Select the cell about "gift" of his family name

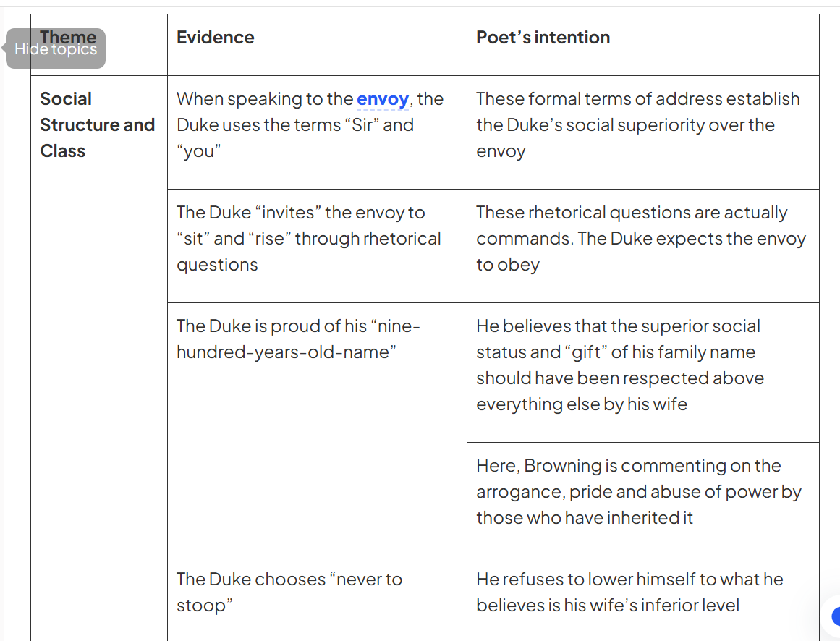pyautogui.click(x=619, y=365)
